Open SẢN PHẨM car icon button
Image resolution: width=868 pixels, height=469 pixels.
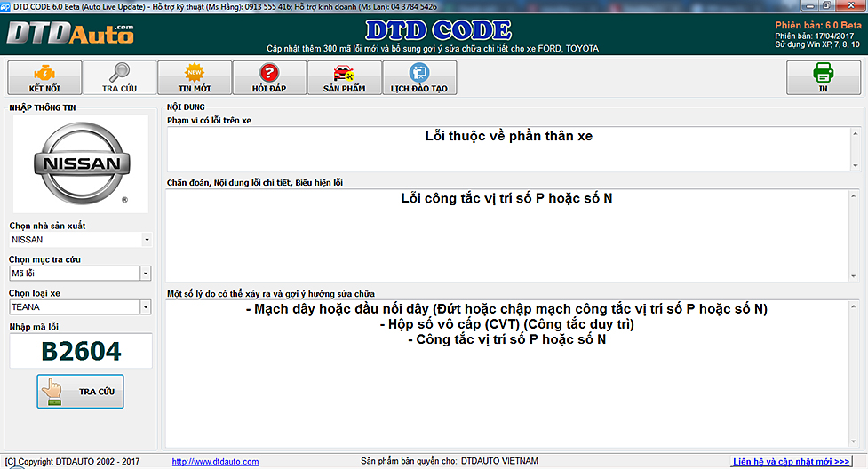pos(345,77)
